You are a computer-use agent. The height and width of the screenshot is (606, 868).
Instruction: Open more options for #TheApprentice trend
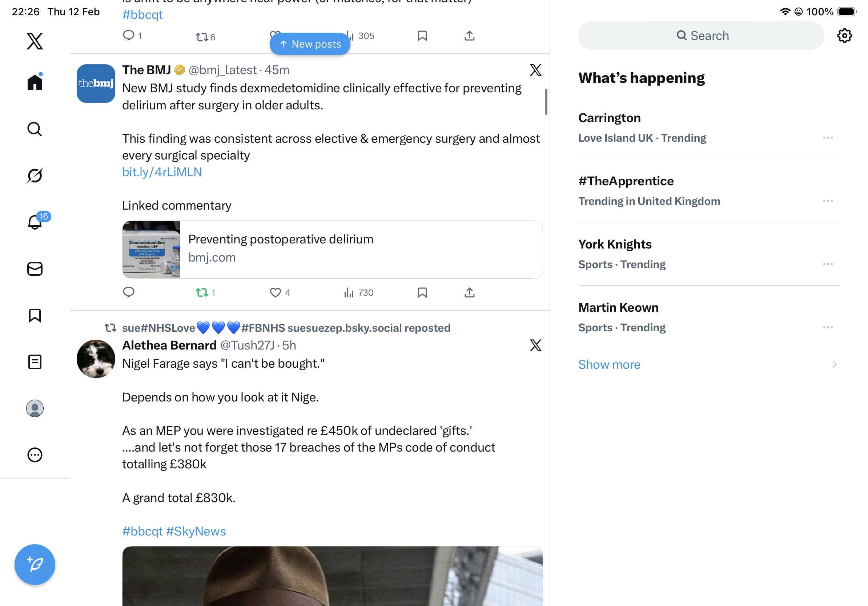pyautogui.click(x=828, y=201)
